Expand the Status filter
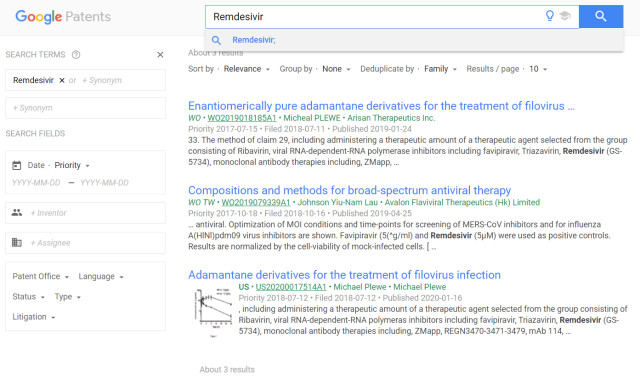The width and height of the screenshot is (640, 377). [x=28, y=297]
